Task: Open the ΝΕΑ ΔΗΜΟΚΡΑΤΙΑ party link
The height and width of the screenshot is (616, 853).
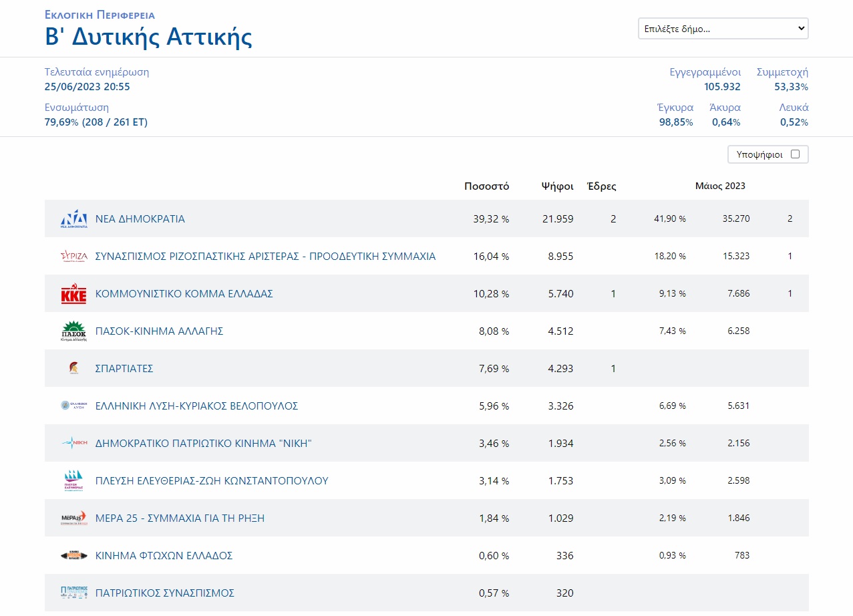Action: pos(140,219)
